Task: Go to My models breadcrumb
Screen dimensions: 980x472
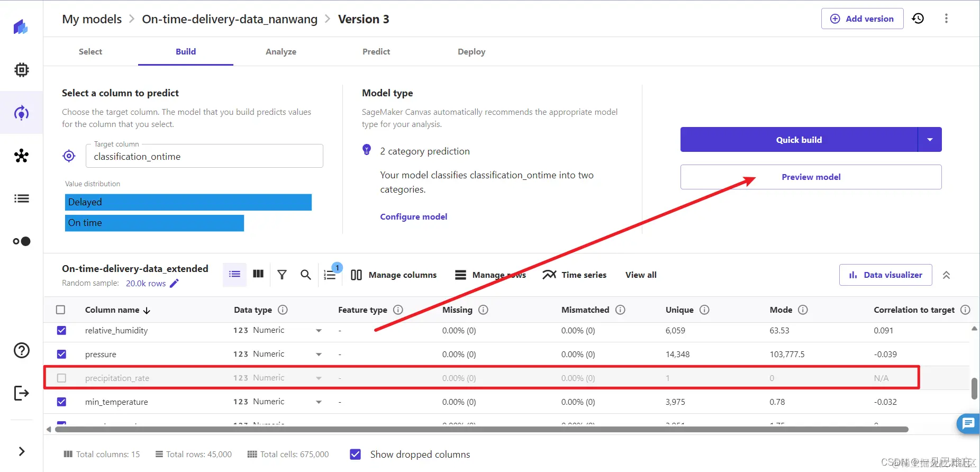Action: click(x=92, y=19)
